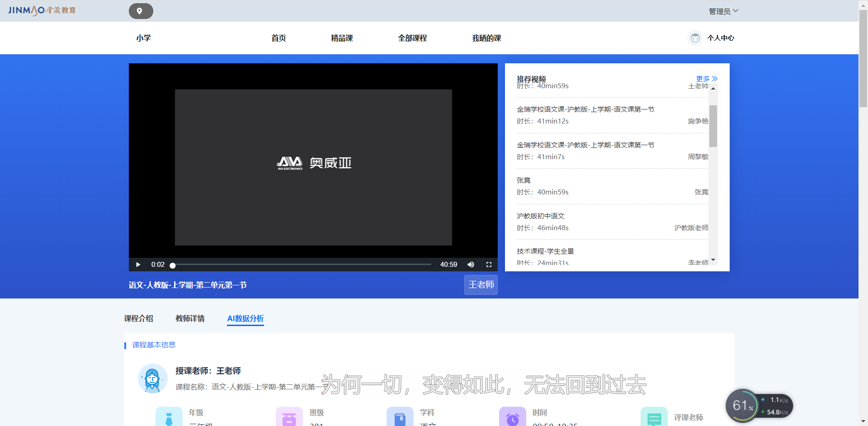
Task: Click 时长: 46min48s text
Action: point(542,228)
